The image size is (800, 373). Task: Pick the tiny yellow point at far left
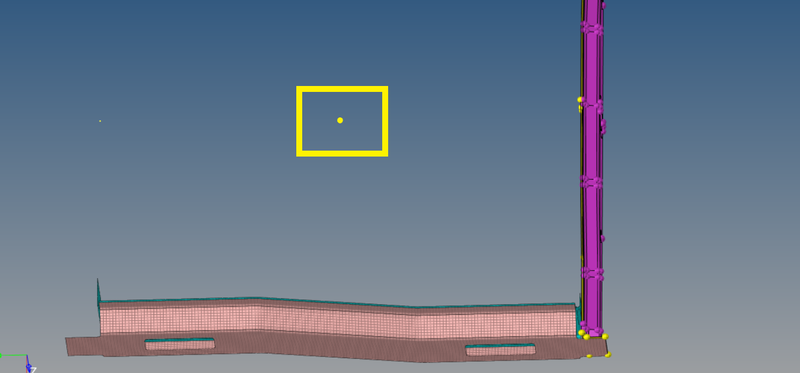pos(100,121)
